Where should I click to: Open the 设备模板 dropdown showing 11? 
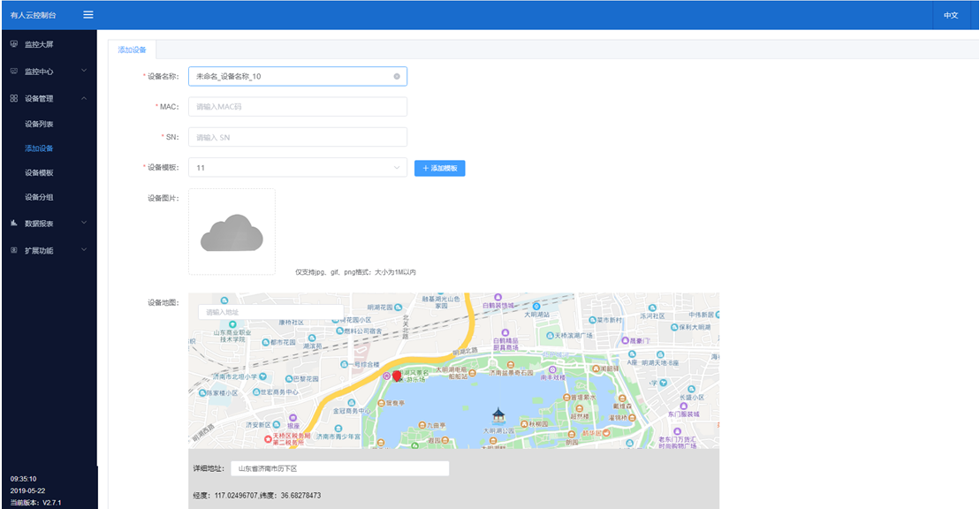pyautogui.click(x=297, y=168)
